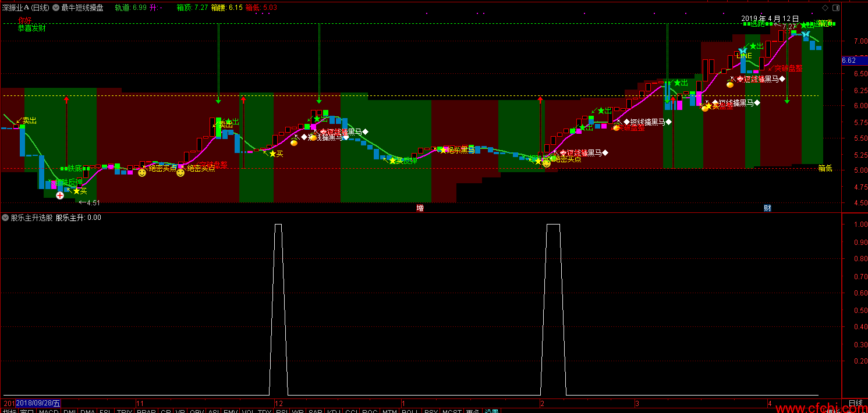Click the 增 information marker

click(x=420, y=208)
